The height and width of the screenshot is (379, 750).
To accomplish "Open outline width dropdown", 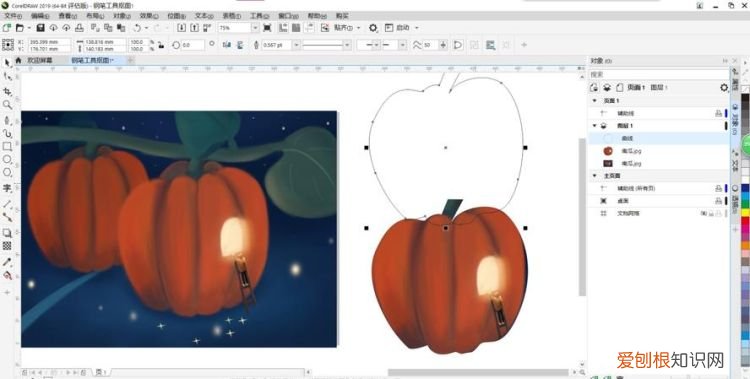I will click(297, 45).
